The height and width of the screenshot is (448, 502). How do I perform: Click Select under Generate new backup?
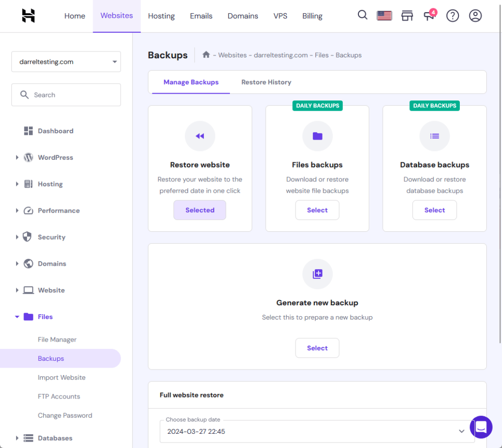coord(317,348)
